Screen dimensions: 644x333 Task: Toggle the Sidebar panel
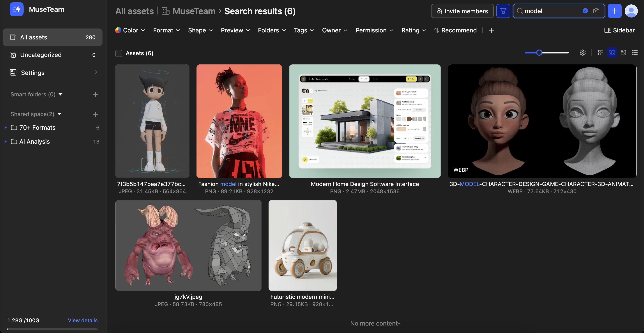pyautogui.click(x=619, y=30)
